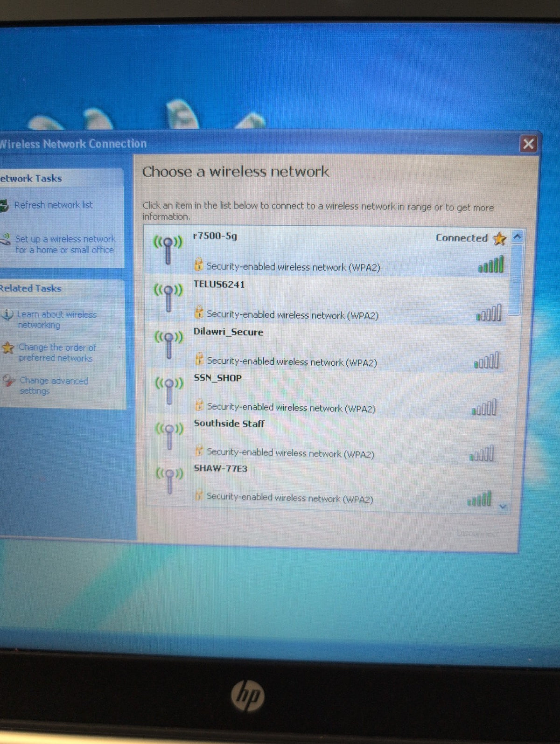Click the scroll down arrow of network list
560x744 pixels.
[503, 507]
